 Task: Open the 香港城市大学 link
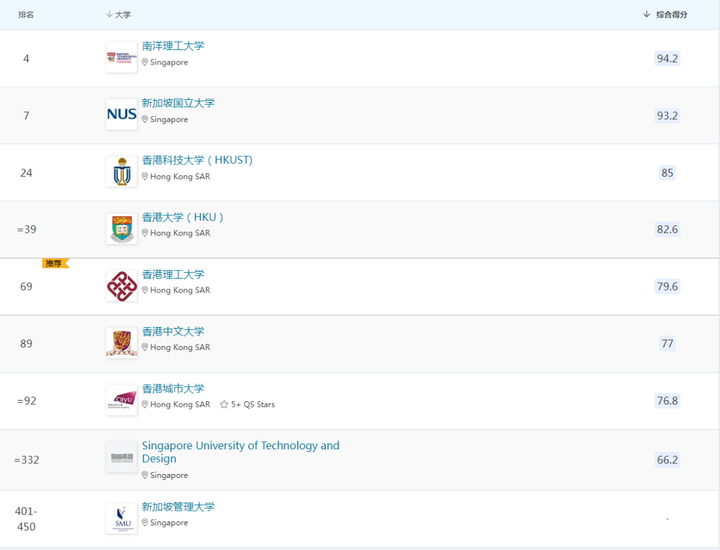pyautogui.click(x=173, y=389)
